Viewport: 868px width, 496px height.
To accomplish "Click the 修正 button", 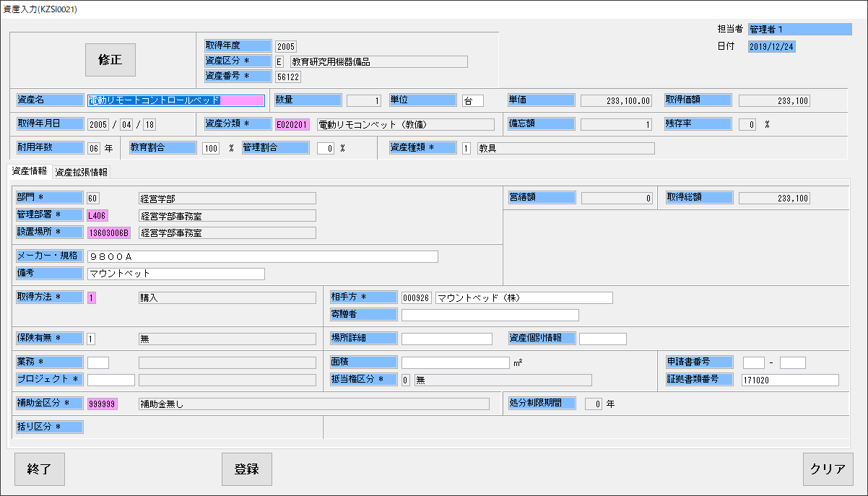I will point(110,60).
